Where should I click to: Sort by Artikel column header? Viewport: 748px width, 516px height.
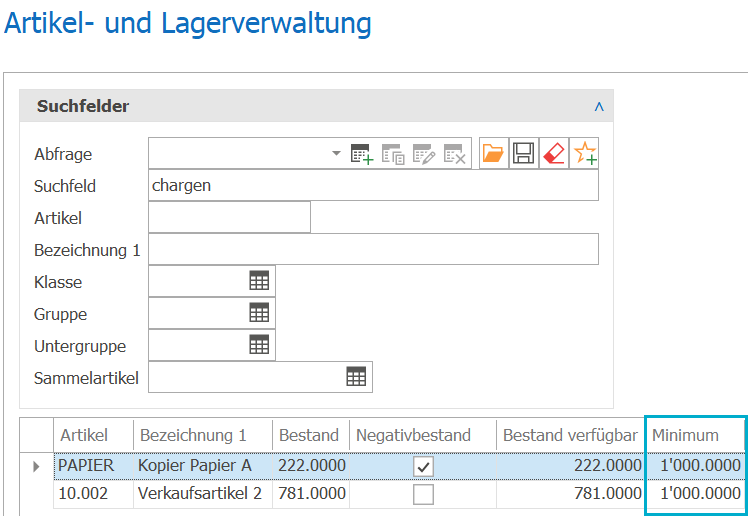pos(94,435)
